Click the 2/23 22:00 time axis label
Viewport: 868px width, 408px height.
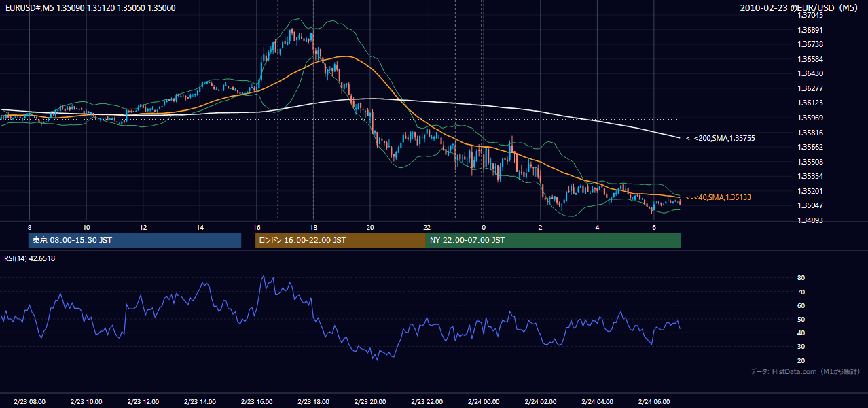[x=427, y=402]
